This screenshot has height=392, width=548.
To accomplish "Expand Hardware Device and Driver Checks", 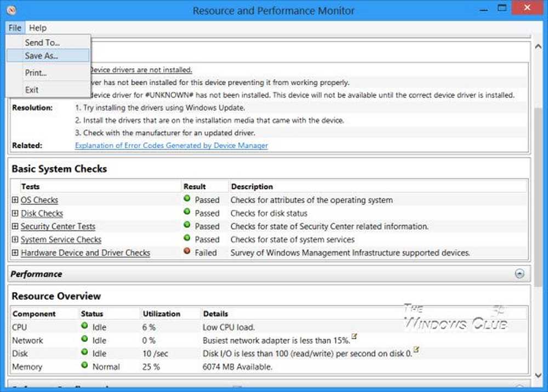I will tap(15, 253).
